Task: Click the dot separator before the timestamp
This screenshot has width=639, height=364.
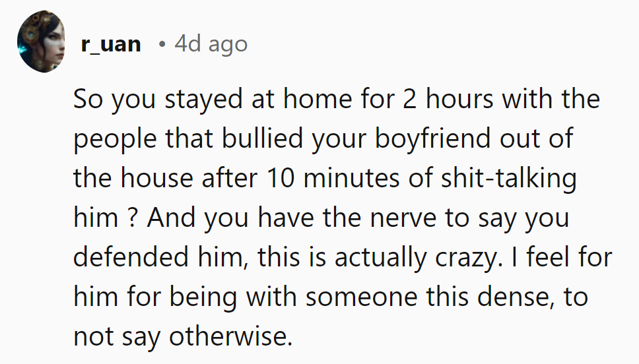Action: pyautogui.click(x=162, y=44)
